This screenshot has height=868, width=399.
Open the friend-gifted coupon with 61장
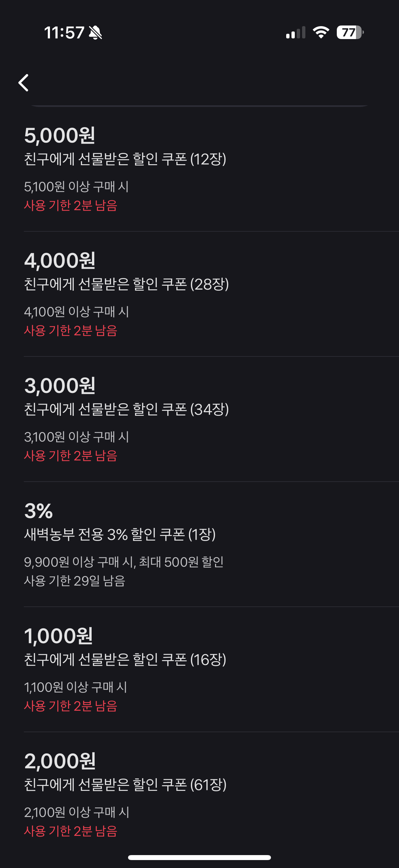point(125,785)
